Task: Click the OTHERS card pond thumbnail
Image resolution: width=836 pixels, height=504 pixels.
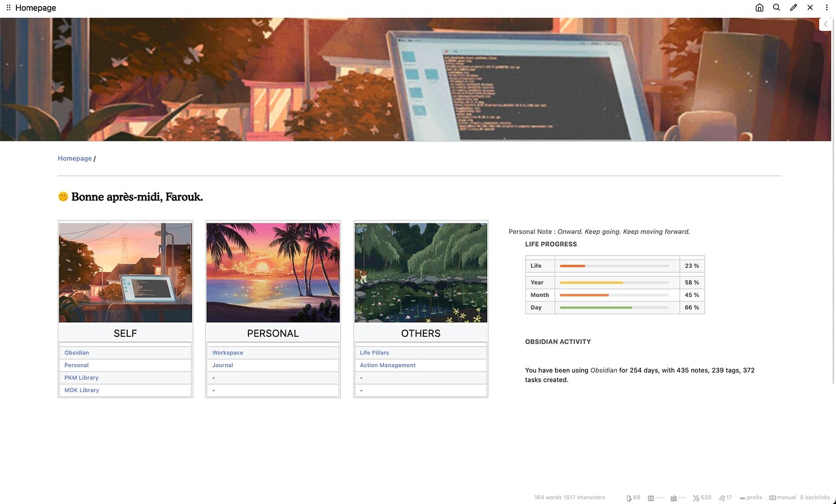Action: (421, 273)
